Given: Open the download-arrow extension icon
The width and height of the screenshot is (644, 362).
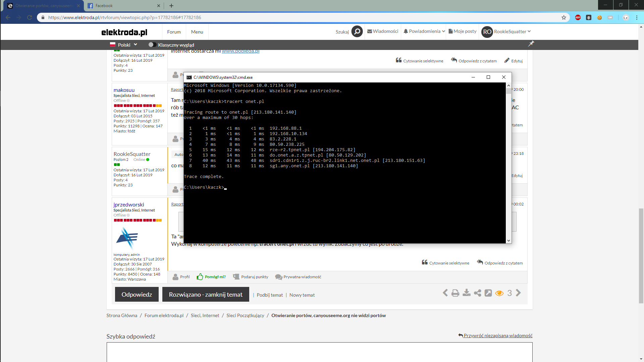Looking at the screenshot, I should click(589, 17).
